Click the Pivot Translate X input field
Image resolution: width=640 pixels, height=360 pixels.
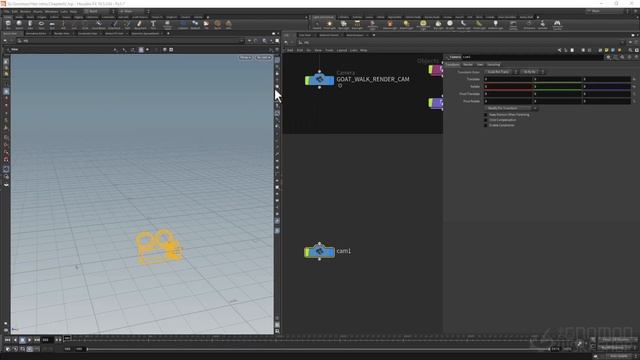pyautogui.click(x=508, y=94)
